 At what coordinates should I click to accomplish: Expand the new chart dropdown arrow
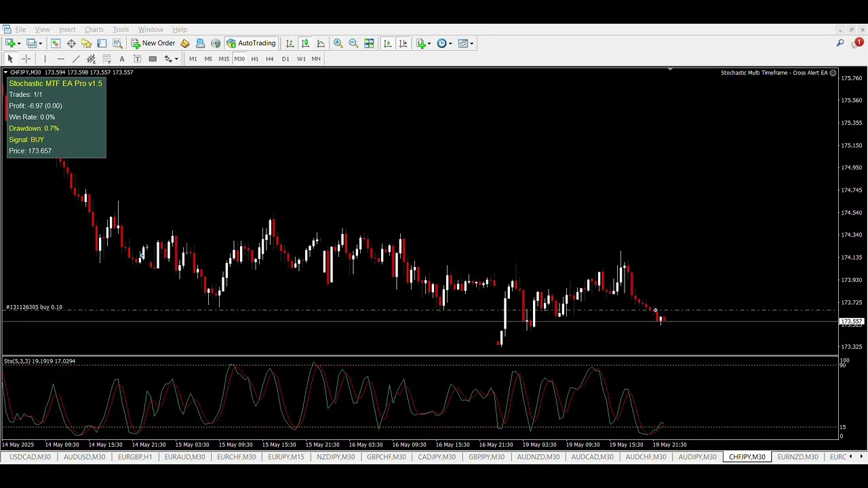pos(18,43)
